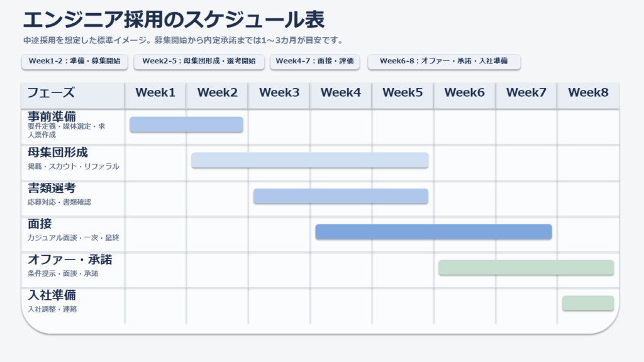Select the Week3 column header
The height and width of the screenshot is (362, 644).
click(x=279, y=93)
